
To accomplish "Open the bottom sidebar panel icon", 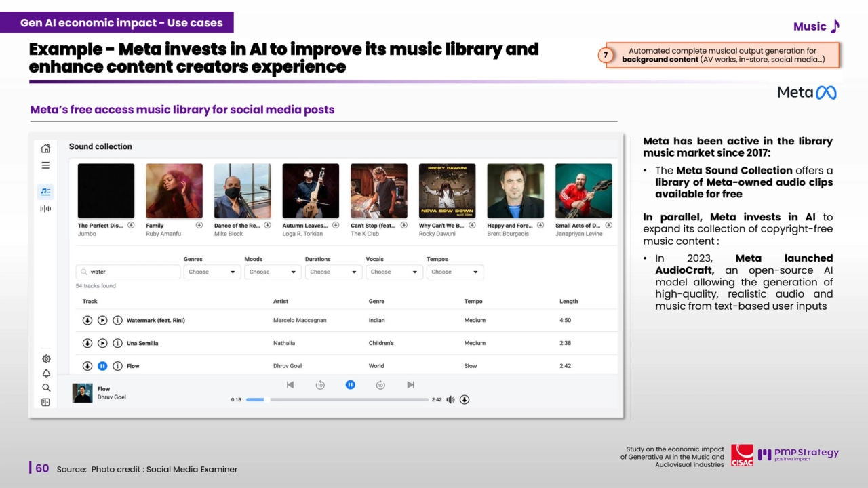I will pyautogui.click(x=46, y=402).
